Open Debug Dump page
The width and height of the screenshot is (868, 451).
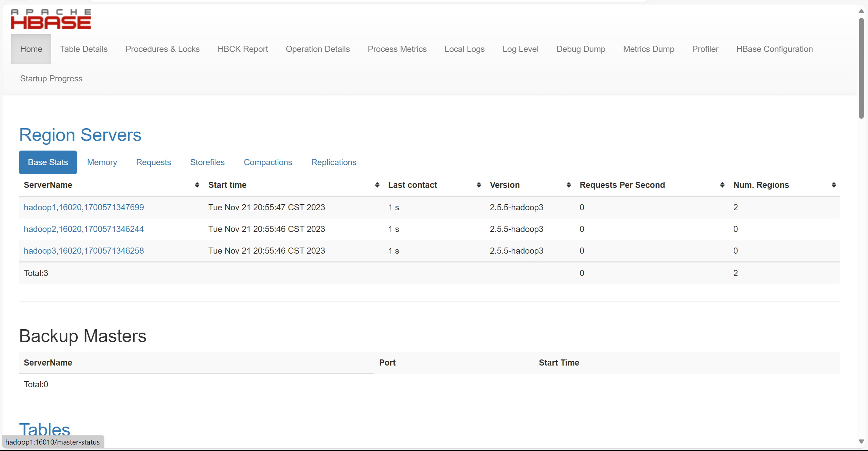[x=581, y=49]
